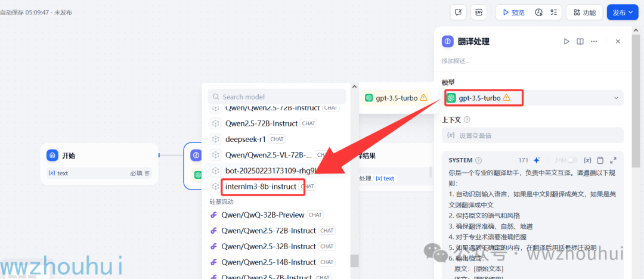Click the Qwen/QwQ-32B-Preview provider icon
644x279 pixels.
click(213, 215)
